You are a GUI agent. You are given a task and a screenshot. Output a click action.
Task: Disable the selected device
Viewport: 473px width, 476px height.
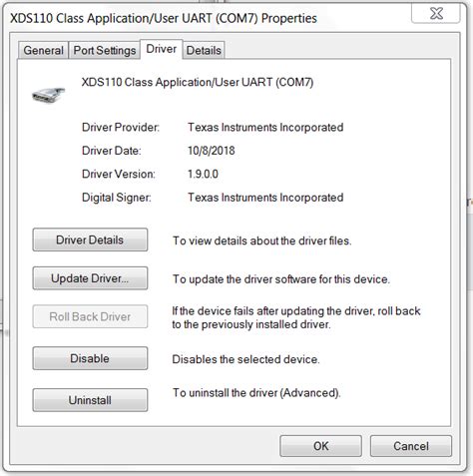click(90, 358)
